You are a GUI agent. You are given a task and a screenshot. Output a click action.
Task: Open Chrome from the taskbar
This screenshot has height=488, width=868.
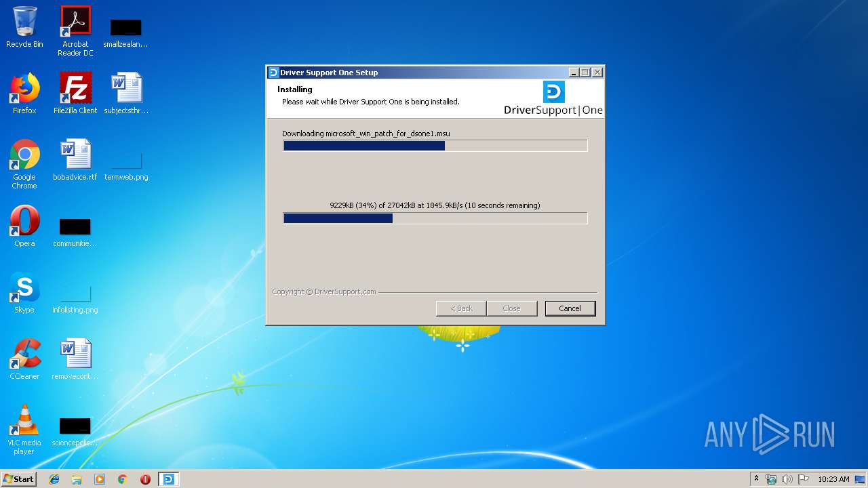click(x=122, y=479)
